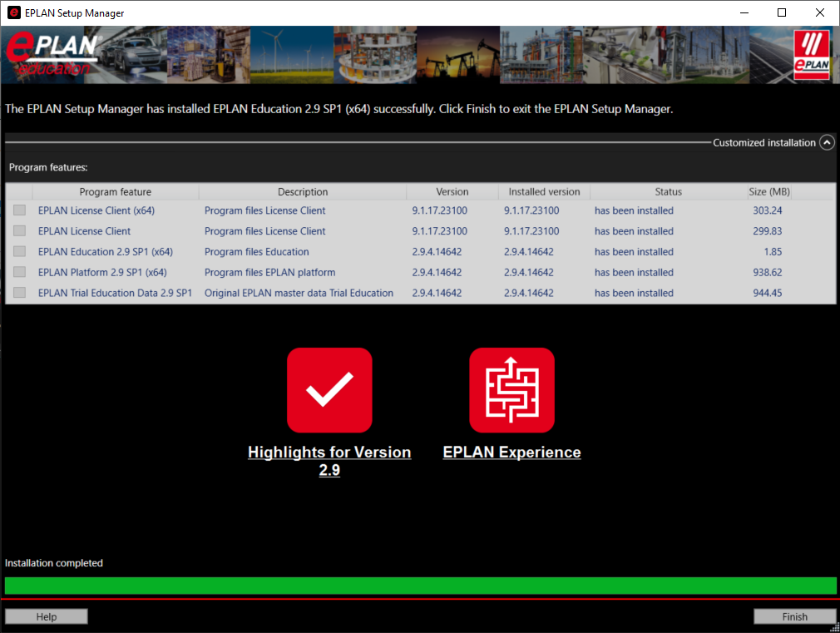Open the Highlights checkmark icon
The width and height of the screenshot is (840, 633).
[329, 389]
